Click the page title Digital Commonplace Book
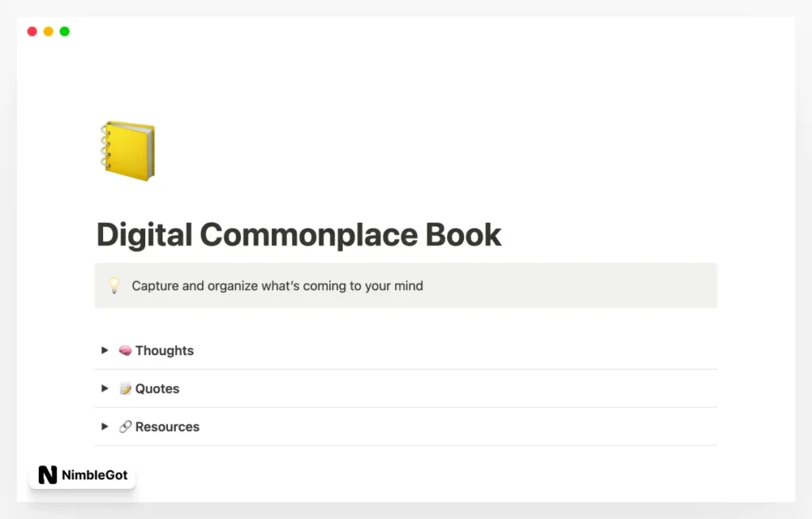Viewport: 812px width, 519px height. coord(299,235)
